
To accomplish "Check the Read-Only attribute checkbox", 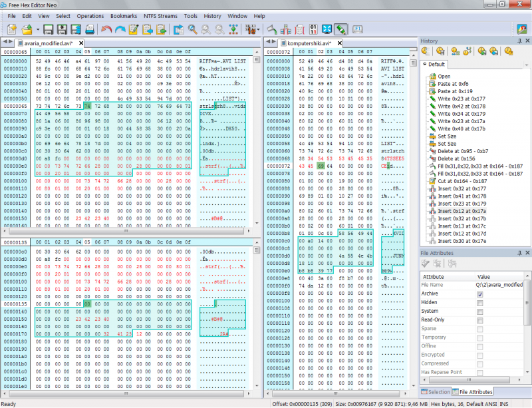I will point(479,320).
